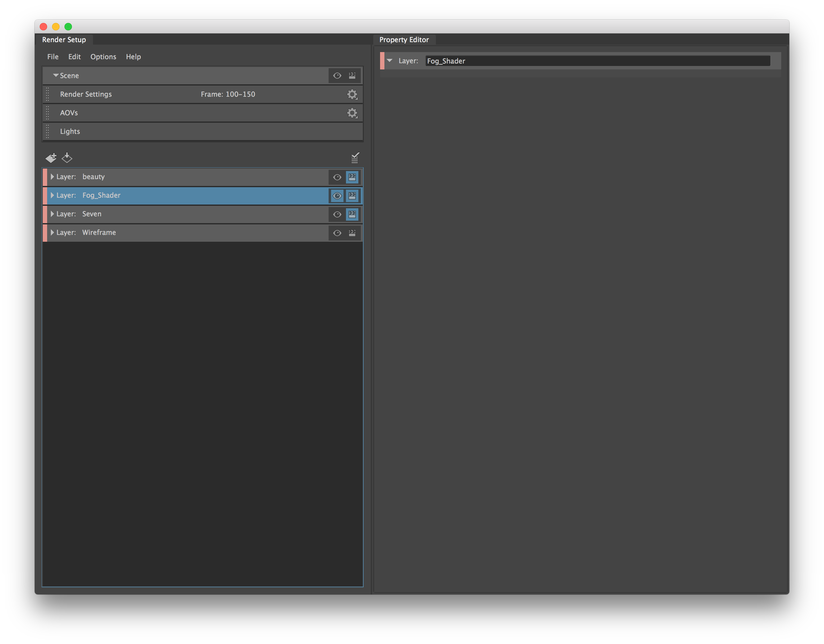Click the select visible layers checklist icon
The height and width of the screenshot is (644, 824).
tap(354, 158)
